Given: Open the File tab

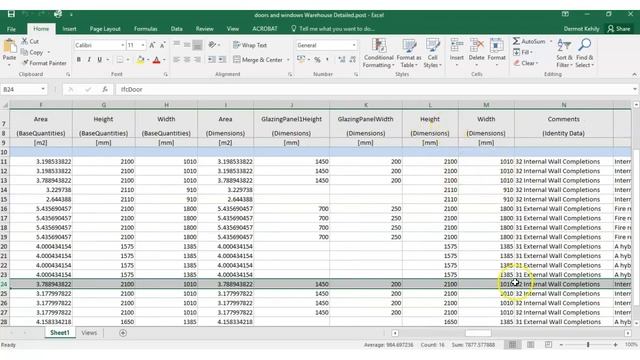Looking at the screenshot, I should tap(11, 29).
